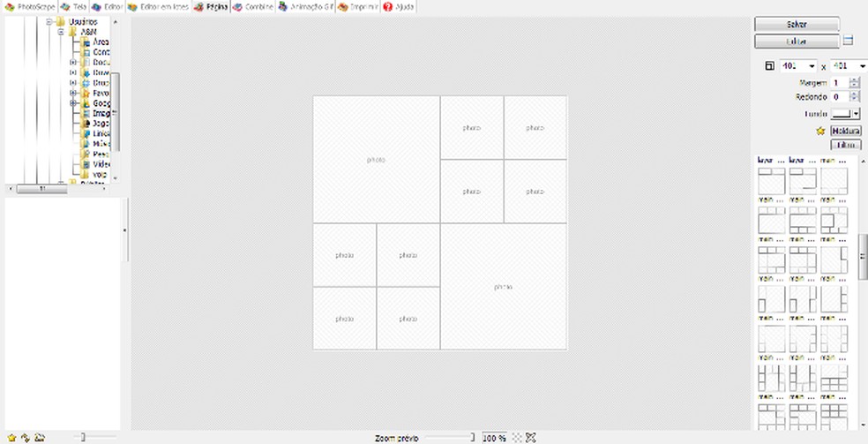Open the PhotoScape home tab

click(30, 7)
